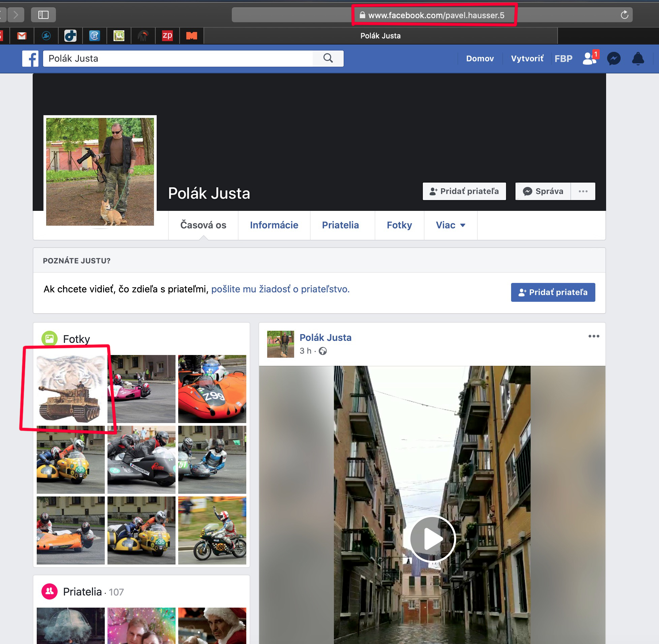
Task: Reload the page using refresh icon
Action: [x=624, y=15]
